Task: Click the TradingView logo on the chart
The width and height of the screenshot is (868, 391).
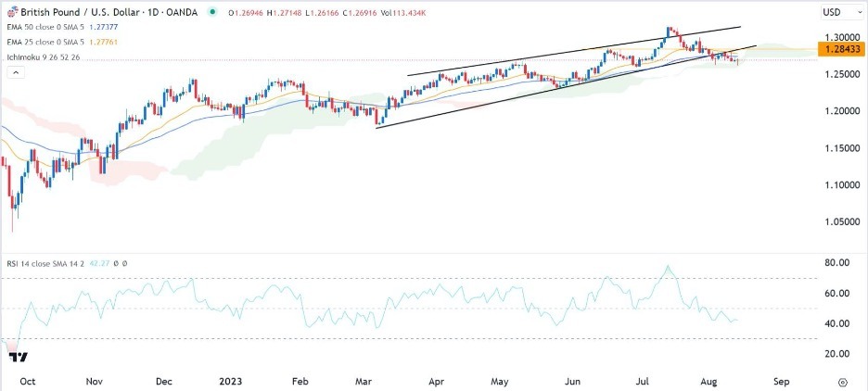Action: pyautogui.click(x=17, y=355)
